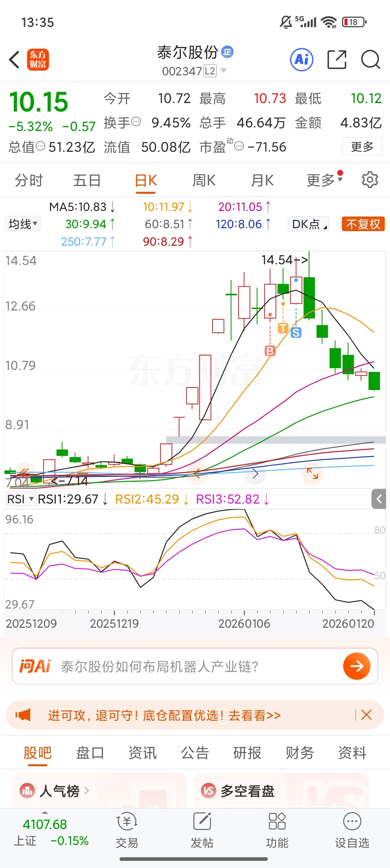Switch to 周K chart tab
The width and height of the screenshot is (390, 868).
click(x=204, y=180)
